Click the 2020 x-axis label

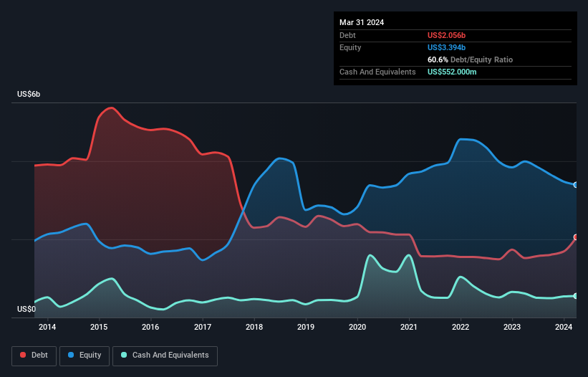357,327
